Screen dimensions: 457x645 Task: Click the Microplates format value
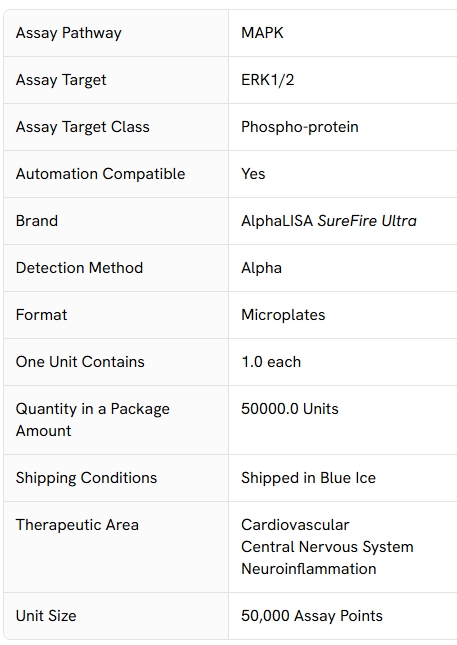(x=283, y=315)
